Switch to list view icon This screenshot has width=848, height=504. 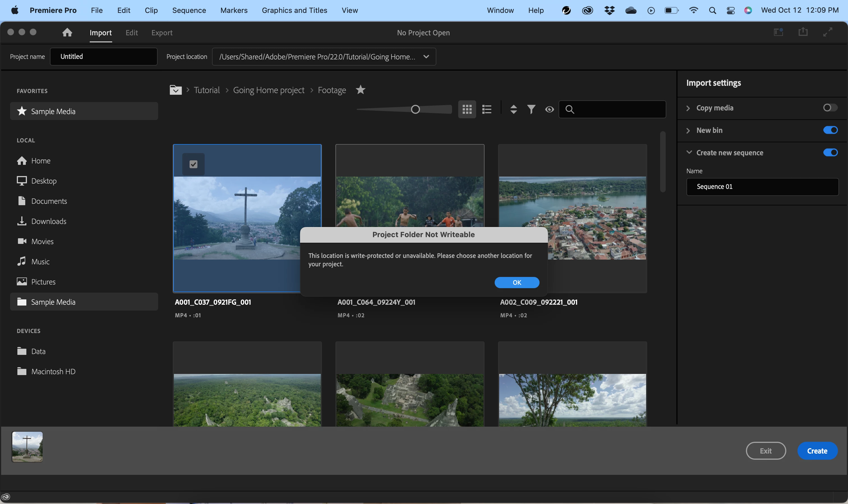click(x=487, y=109)
